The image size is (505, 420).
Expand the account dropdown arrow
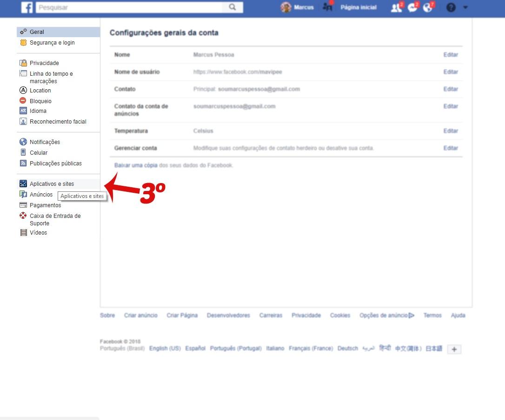point(465,7)
